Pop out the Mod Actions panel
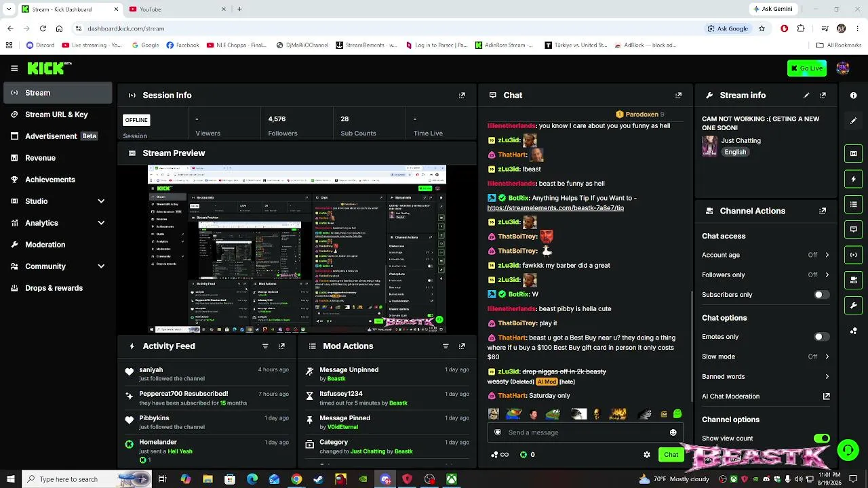This screenshot has height=488, width=868. [x=462, y=346]
